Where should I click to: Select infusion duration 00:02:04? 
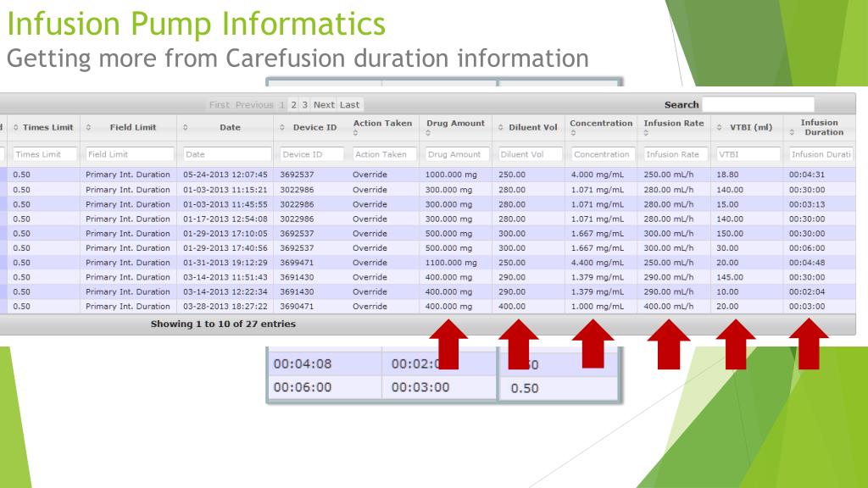click(807, 291)
